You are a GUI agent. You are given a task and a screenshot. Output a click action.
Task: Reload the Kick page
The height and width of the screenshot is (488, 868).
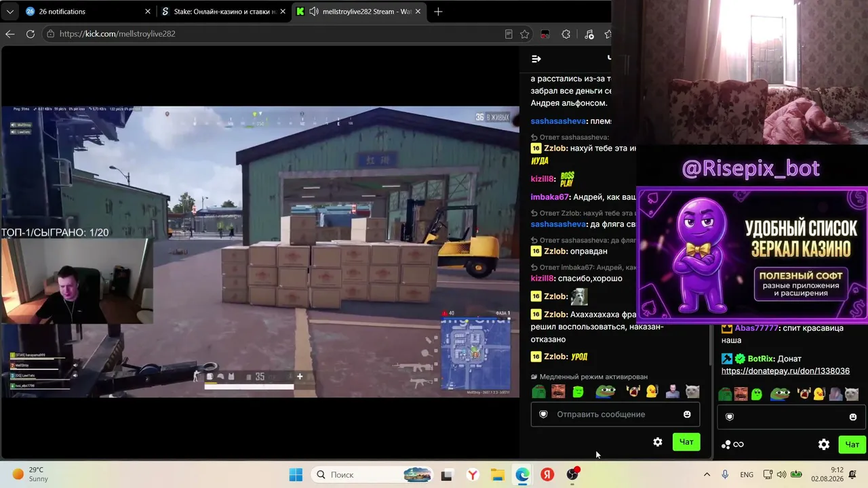pos(31,34)
